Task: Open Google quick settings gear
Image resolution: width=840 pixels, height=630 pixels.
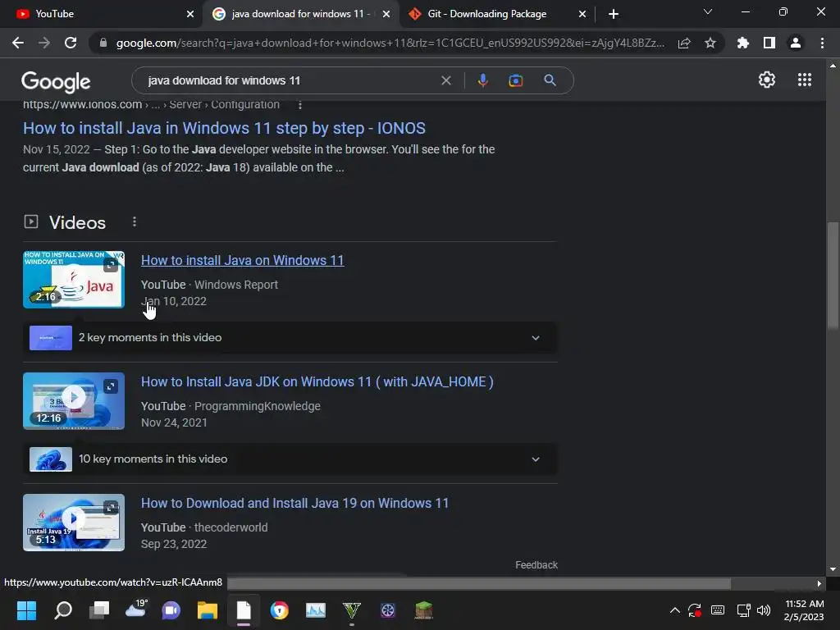Action: [x=767, y=80]
